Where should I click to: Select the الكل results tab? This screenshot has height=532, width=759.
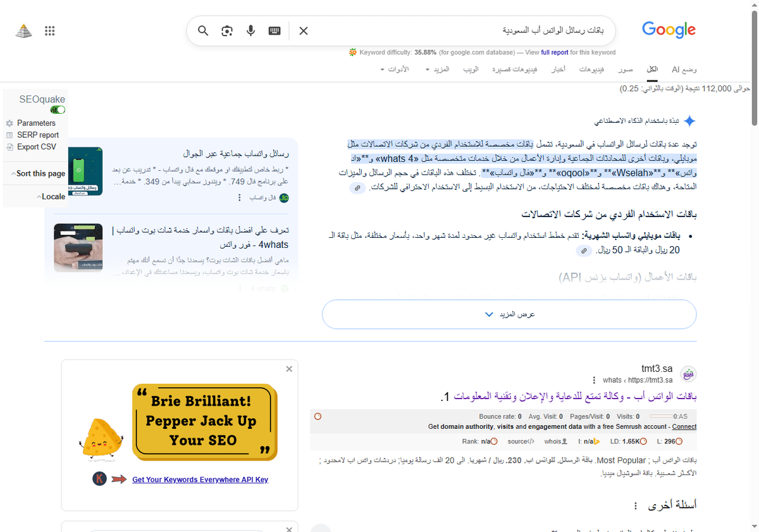(651, 69)
